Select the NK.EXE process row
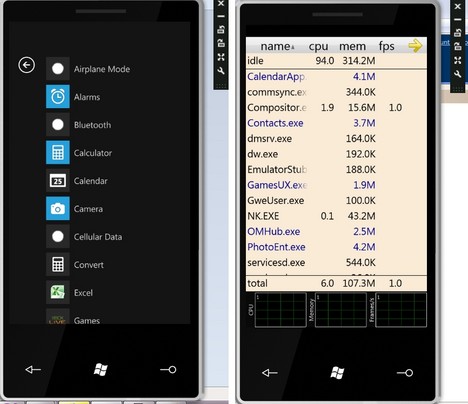Viewport: 468px width, 404px height. [336, 216]
